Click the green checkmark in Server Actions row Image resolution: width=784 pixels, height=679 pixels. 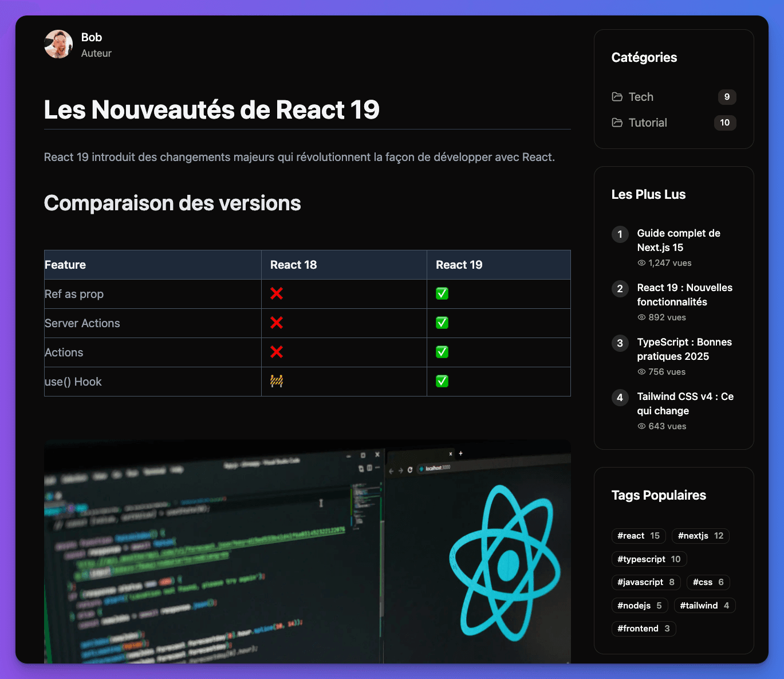point(442,323)
